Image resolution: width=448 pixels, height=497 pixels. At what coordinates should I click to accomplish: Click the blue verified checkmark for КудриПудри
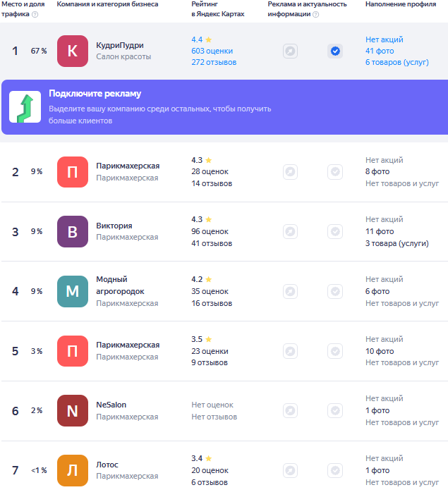(335, 51)
